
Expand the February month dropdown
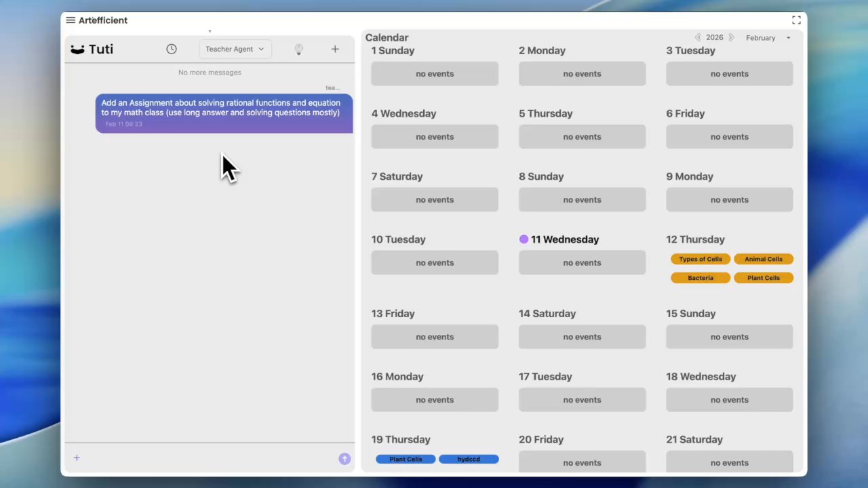pyautogui.click(x=768, y=38)
